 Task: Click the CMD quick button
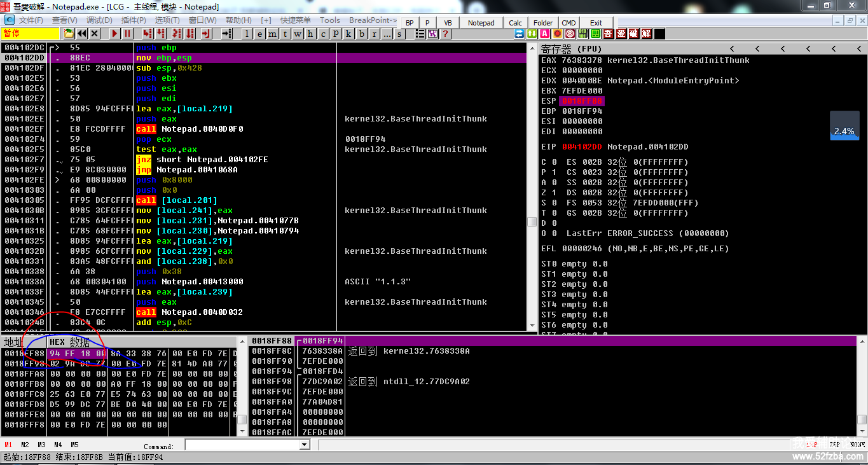coord(568,23)
